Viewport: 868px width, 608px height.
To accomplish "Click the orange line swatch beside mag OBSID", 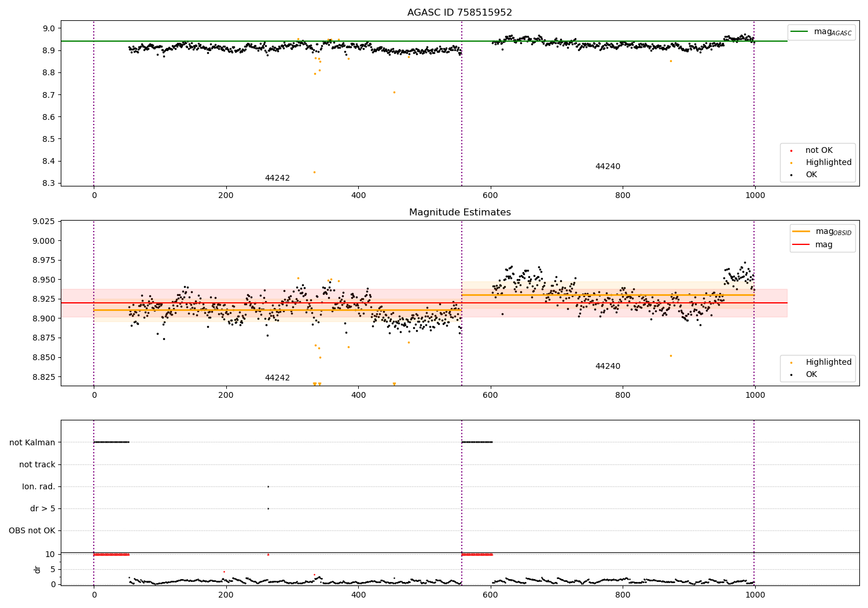I will [x=801, y=231].
